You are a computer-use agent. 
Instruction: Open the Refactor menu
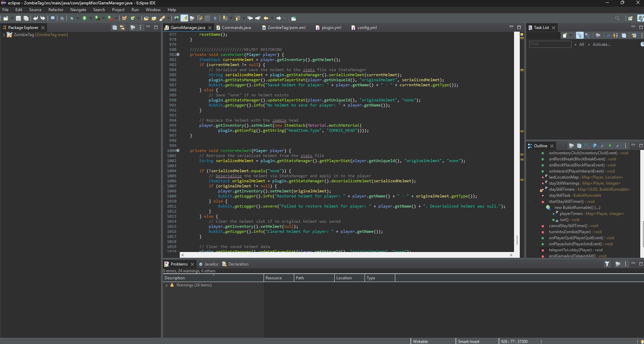pyautogui.click(x=56, y=10)
